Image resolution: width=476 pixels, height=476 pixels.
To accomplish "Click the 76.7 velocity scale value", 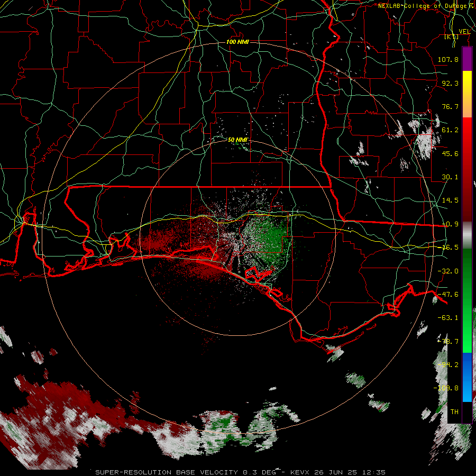I will tap(450, 106).
